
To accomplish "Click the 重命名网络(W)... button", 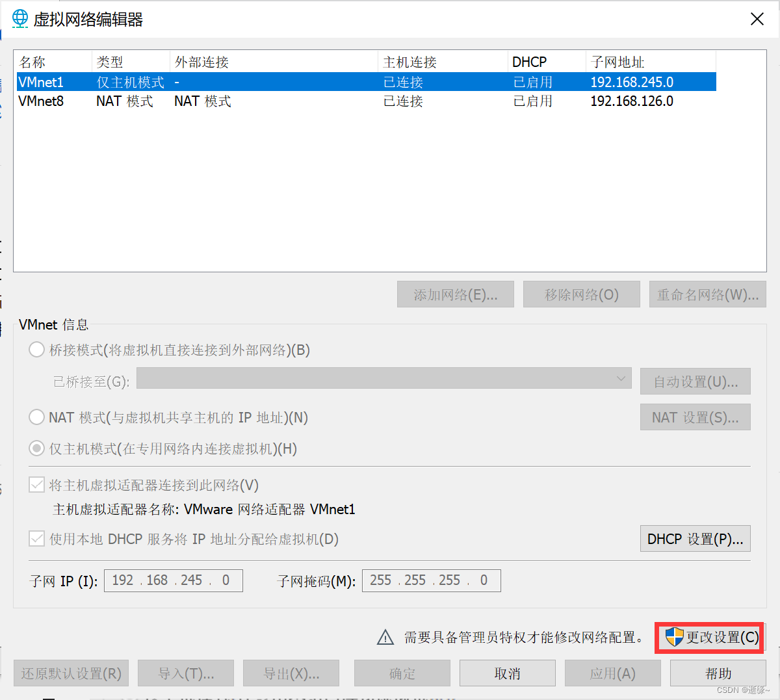I will [708, 294].
